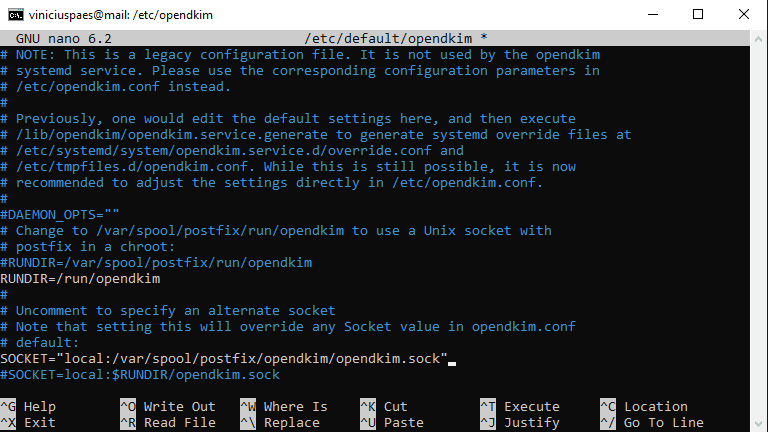This screenshot has height=432, width=768.
Task: Click the SOCKET="local:/var/spool line
Action: [x=224, y=359]
